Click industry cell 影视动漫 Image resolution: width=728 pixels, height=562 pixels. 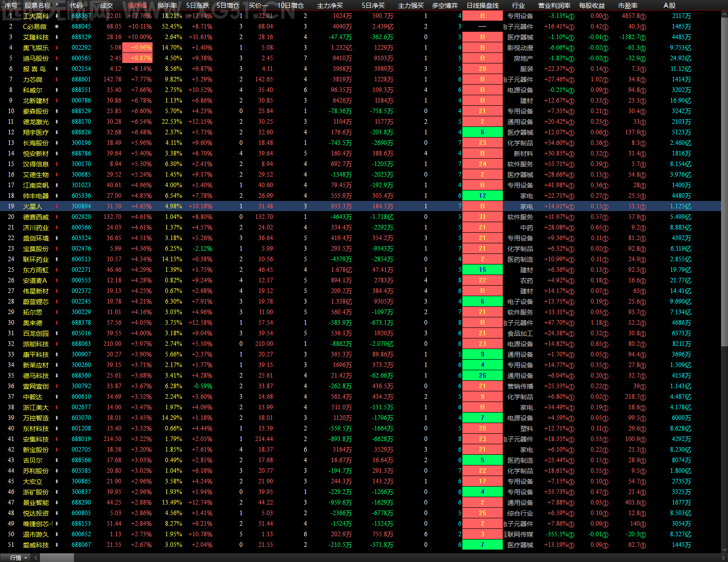point(520,48)
